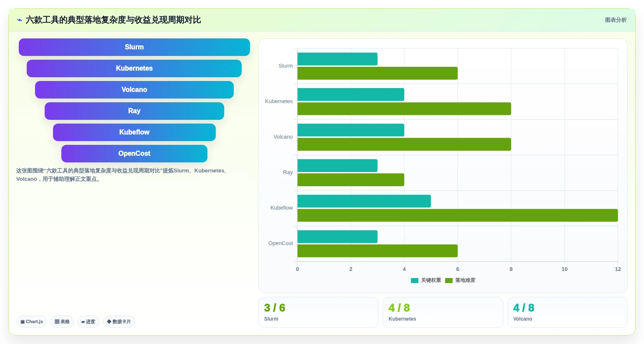Click the 进度 tag chip
The image size is (644, 344).
(88, 322)
